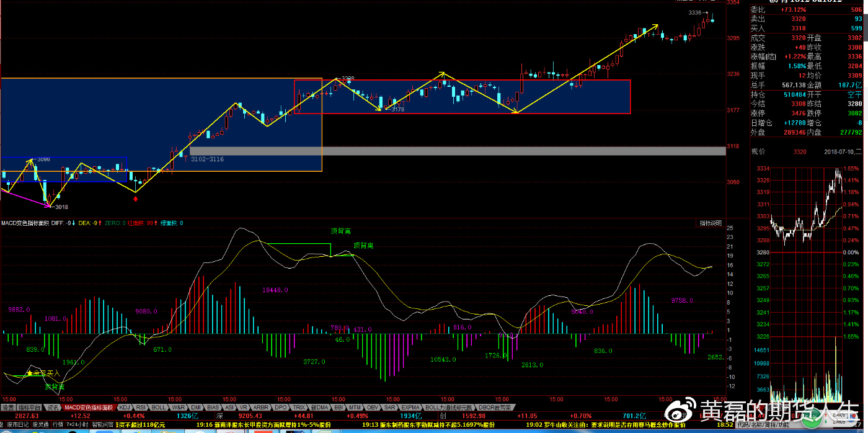Open the MTM indicator tab
This screenshot has width=868, height=433.
coord(356,408)
